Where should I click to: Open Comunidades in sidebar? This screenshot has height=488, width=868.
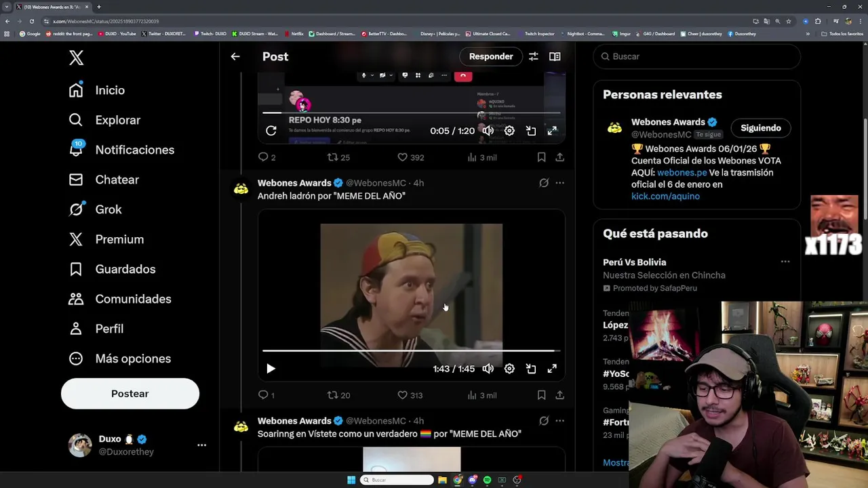pos(119,299)
